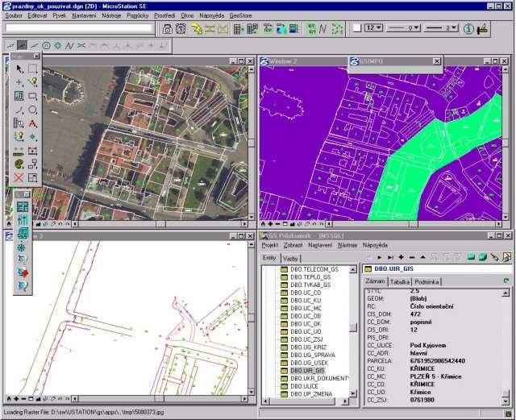
Task: Click the info circle icon in top toolbar
Action: coord(468,29)
